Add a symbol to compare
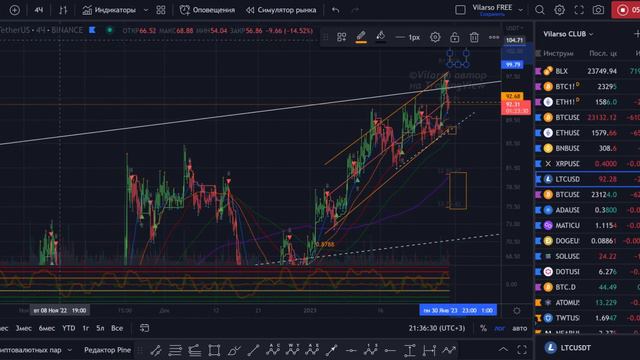Image resolution: width=640 pixels, height=360 pixels. pyautogui.click(x=14, y=10)
